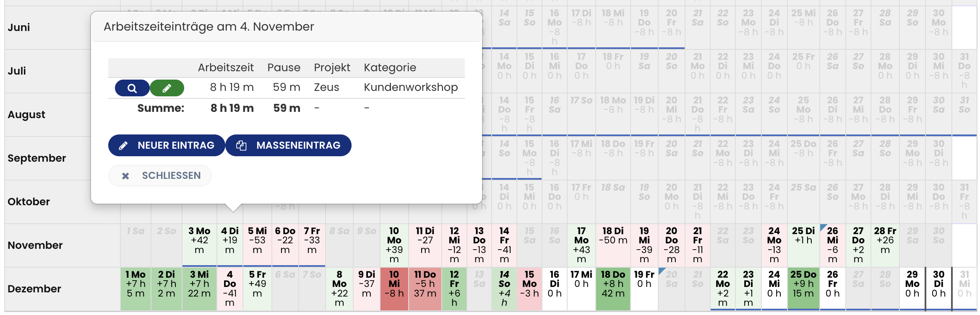Screen dimensions: 980x315
Task: Open November 18 Di cell
Action: (612, 245)
